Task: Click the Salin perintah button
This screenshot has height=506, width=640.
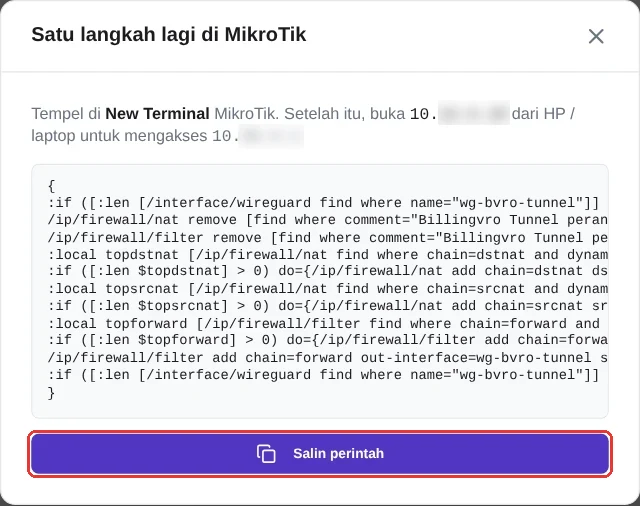Action: click(x=320, y=454)
